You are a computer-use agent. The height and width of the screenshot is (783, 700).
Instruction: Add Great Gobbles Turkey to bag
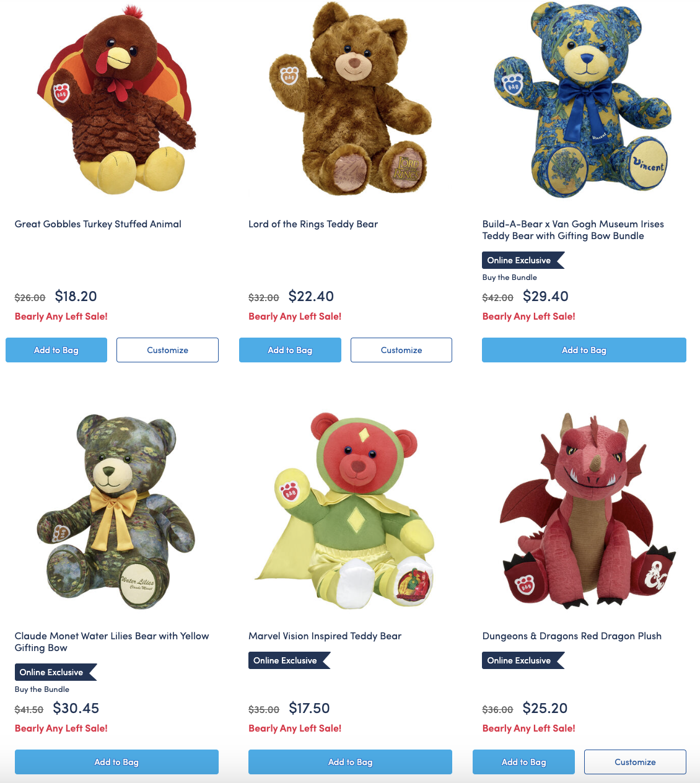56,350
